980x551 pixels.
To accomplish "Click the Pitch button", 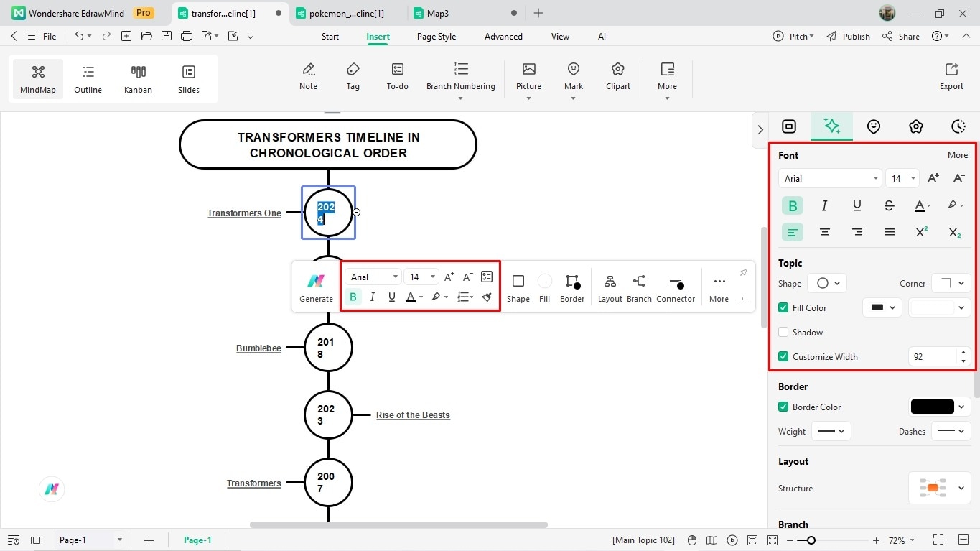I will coord(793,36).
